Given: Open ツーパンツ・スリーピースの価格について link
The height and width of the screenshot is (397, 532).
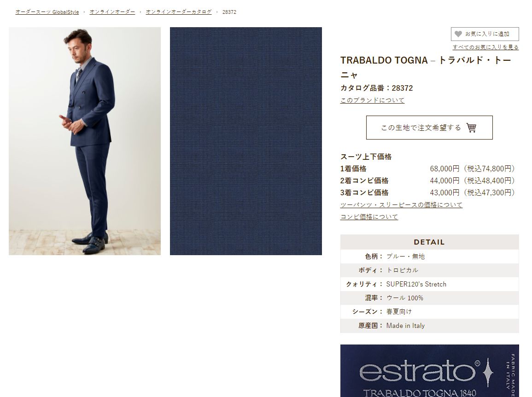Looking at the screenshot, I should click(401, 204).
